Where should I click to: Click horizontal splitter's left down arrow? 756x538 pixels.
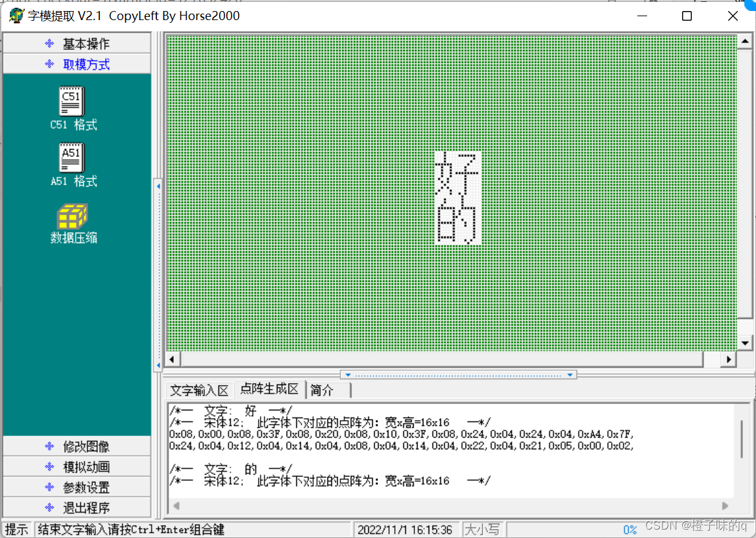click(x=348, y=375)
